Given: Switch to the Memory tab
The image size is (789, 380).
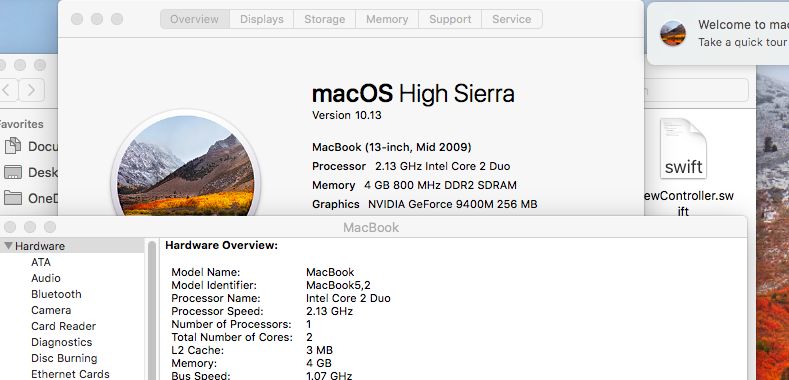Looking at the screenshot, I should click(x=387, y=19).
